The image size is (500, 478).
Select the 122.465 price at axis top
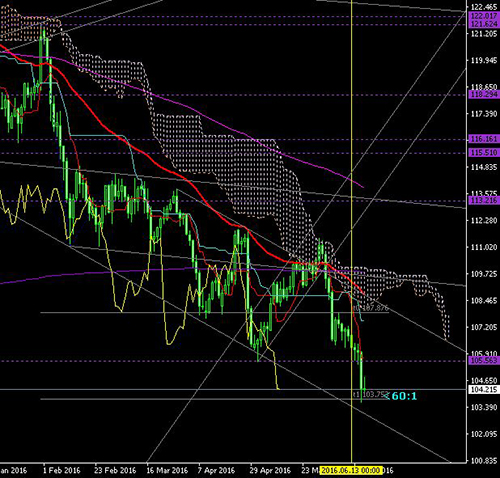tap(484, 7)
